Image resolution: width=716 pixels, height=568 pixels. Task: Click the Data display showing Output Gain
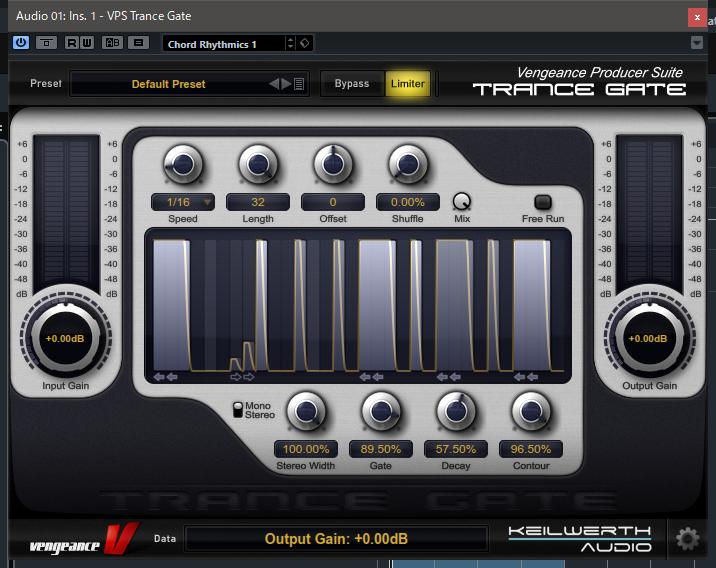[x=337, y=539]
